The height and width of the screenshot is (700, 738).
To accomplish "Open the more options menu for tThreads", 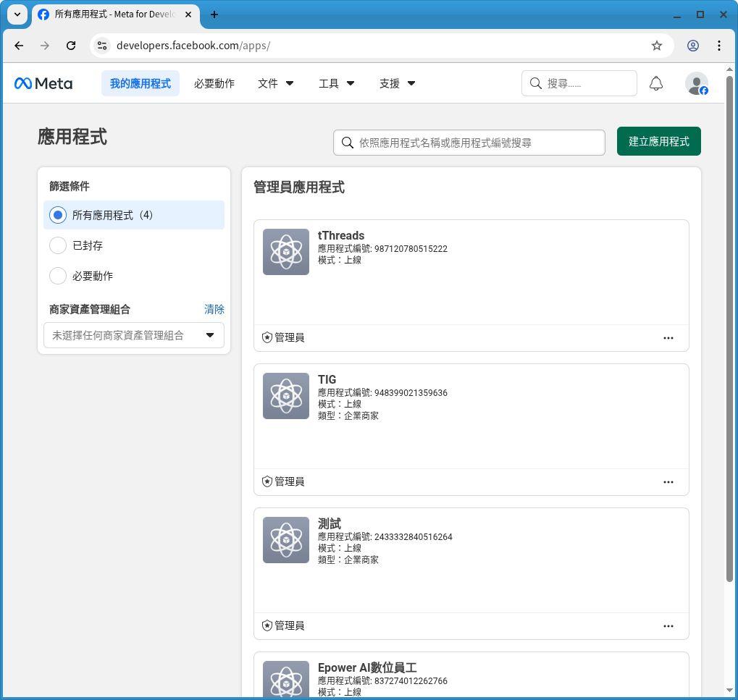I will coord(668,338).
